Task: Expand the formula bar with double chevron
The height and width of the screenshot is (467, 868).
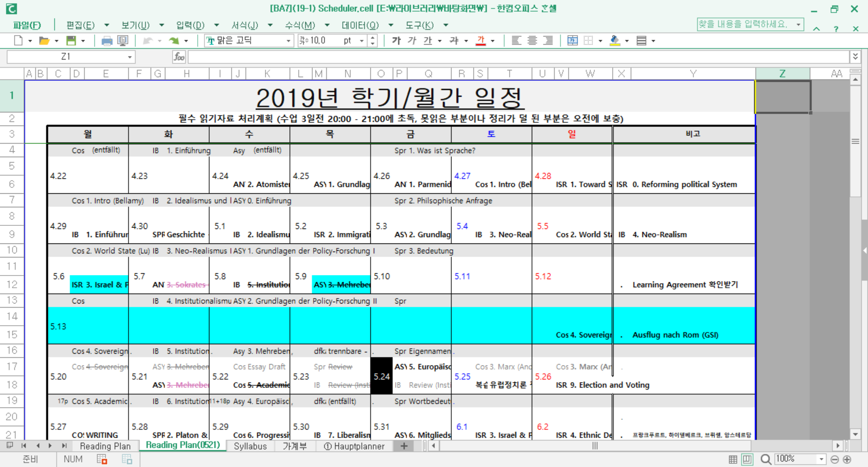Action: pos(855,56)
